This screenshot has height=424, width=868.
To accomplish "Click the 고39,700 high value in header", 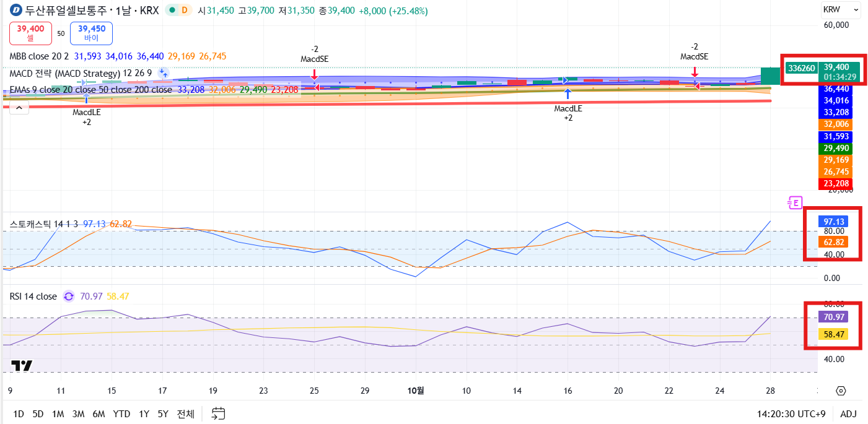I will tap(255, 11).
